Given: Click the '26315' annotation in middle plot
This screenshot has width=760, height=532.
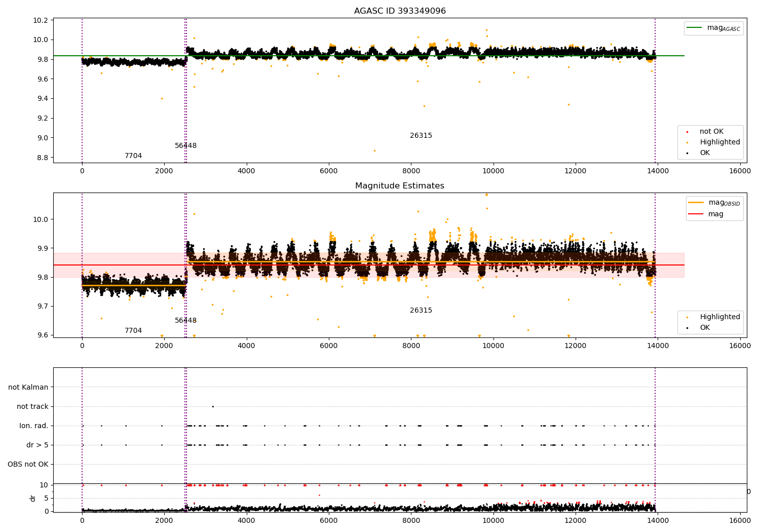Looking at the screenshot, I should click(x=421, y=311).
